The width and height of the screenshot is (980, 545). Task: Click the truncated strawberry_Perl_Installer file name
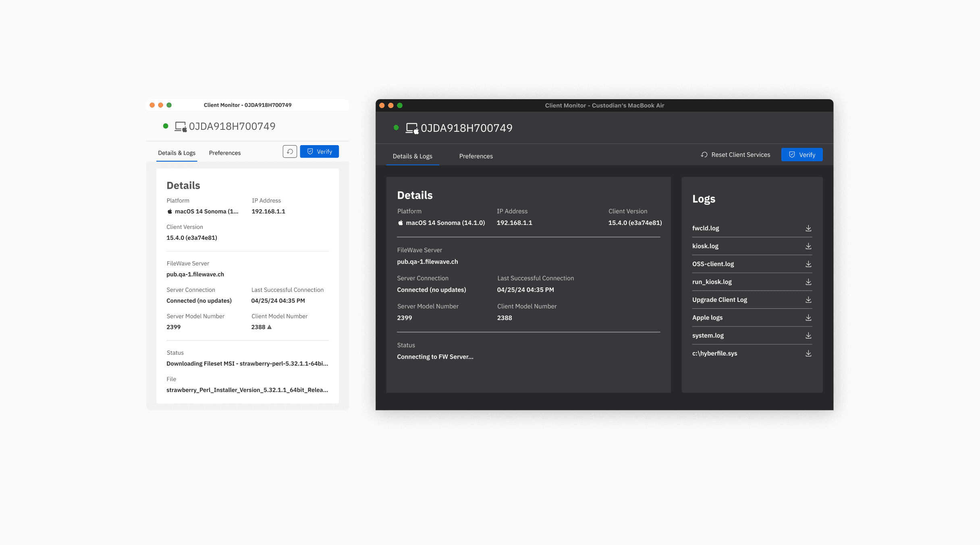(x=247, y=390)
